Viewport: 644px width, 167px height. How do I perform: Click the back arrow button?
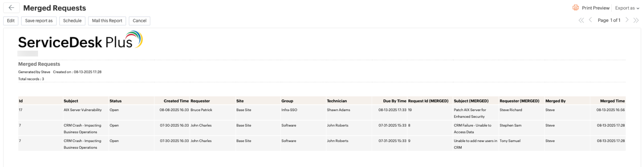coord(11,8)
